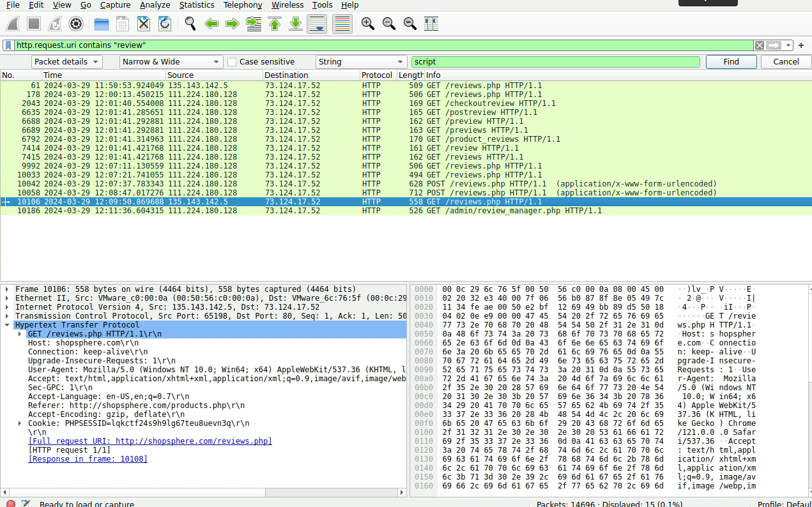The height and width of the screenshot is (507, 812).
Task: Expand the GET /reviews.php request line
Action: 20,334
